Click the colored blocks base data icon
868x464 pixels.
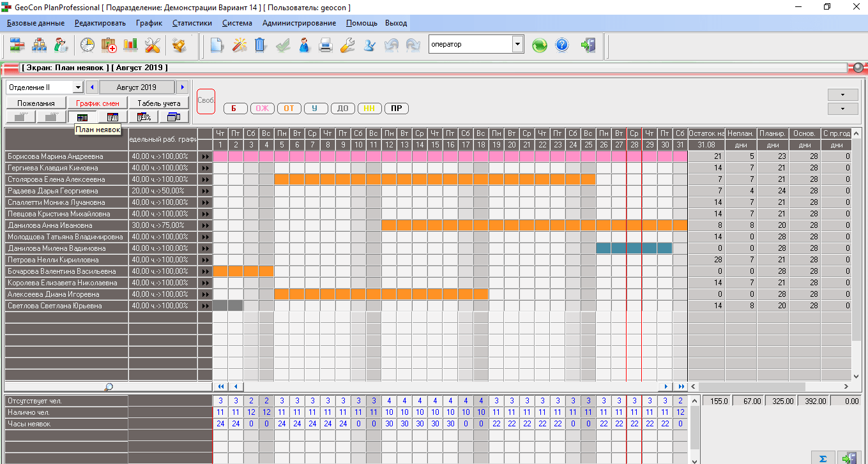tap(17, 45)
